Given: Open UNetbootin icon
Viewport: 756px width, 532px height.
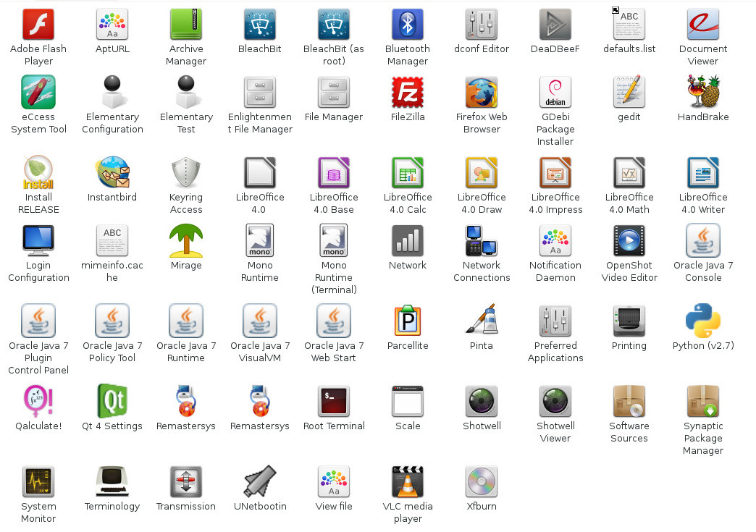Looking at the screenshot, I should point(260,482).
